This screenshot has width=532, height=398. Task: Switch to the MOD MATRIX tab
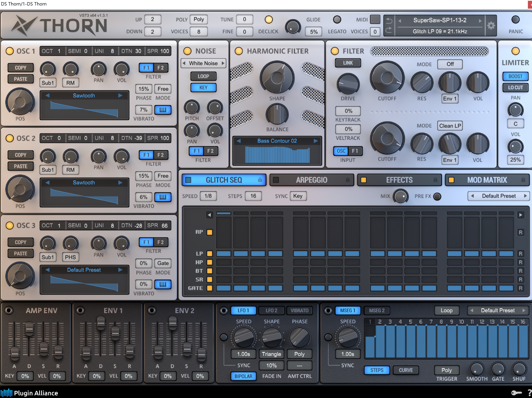point(487,180)
